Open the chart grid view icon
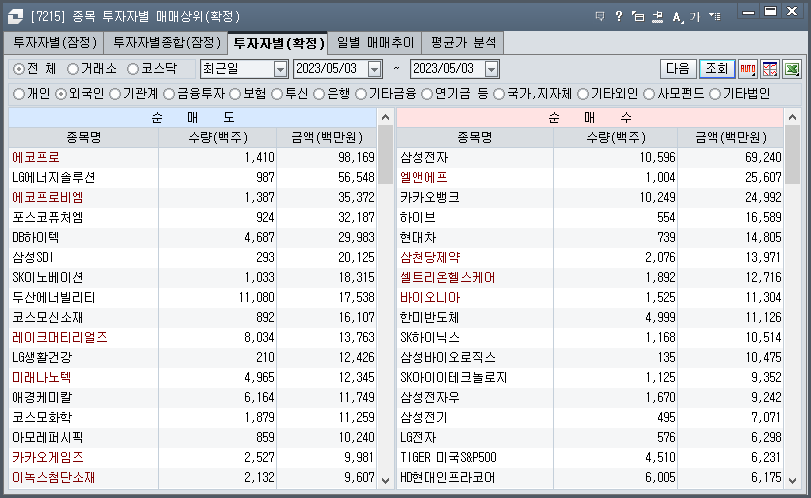This screenshot has height=498, width=811. [770, 69]
